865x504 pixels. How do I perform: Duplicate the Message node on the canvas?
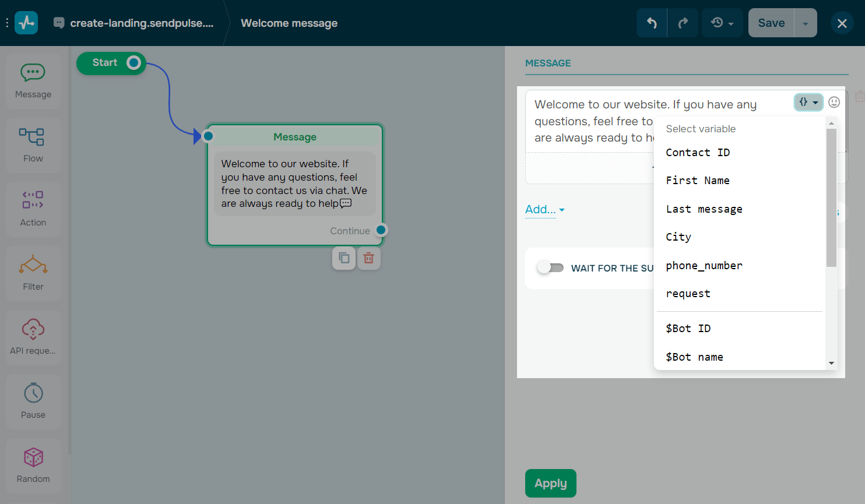coord(343,258)
